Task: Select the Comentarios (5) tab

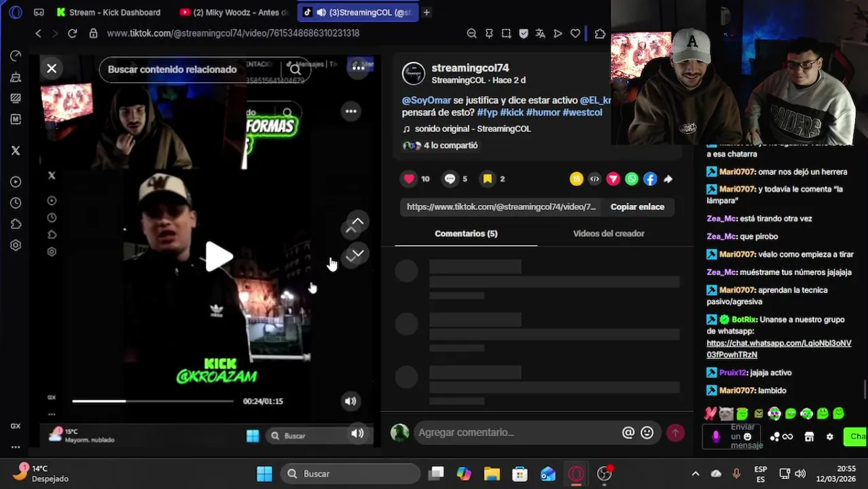Action: point(466,234)
